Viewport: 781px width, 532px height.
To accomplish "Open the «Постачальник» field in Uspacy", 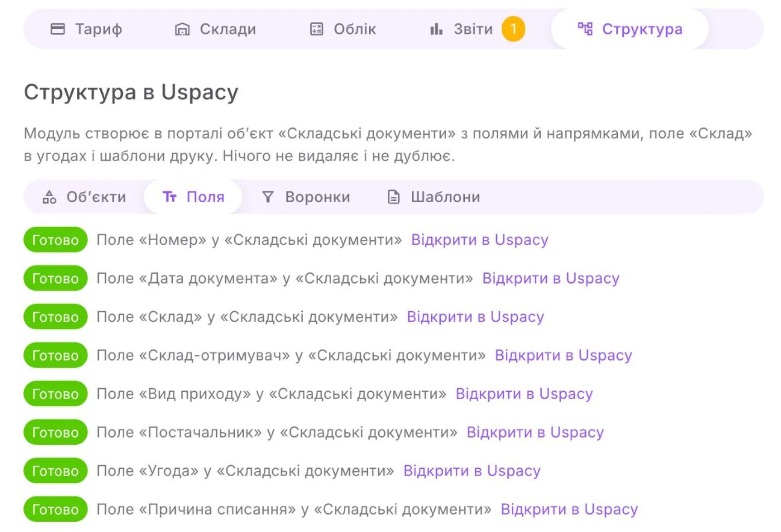I will (535, 432).
